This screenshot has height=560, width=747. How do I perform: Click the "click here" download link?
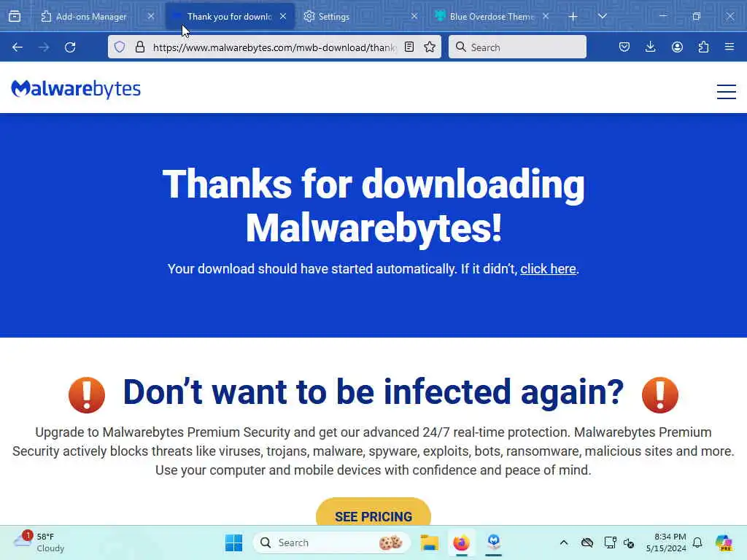(x=548, y=269)
